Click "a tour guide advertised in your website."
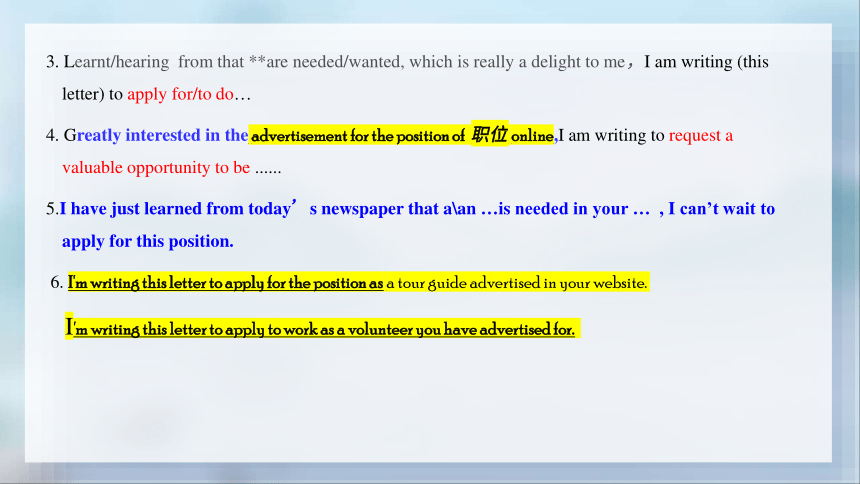 (x=517, y=283)
